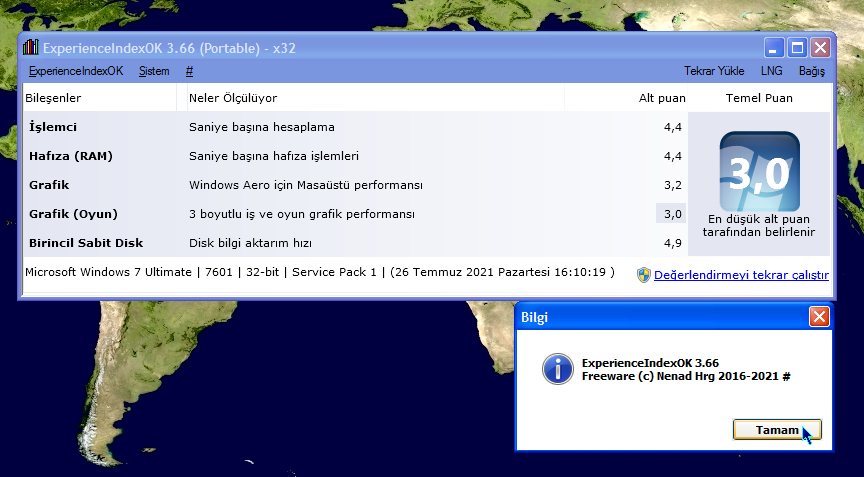Screen dimensions: 864x477
Task: Click the highlighted Grafik (Oyun) subscore 3,0
Action: [672, 214]
